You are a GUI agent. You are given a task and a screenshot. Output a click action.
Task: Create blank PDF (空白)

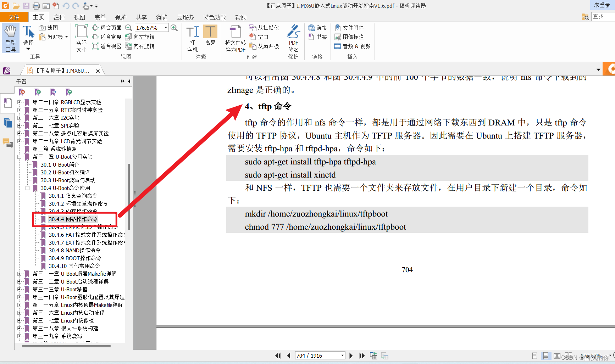pos(259,37)
